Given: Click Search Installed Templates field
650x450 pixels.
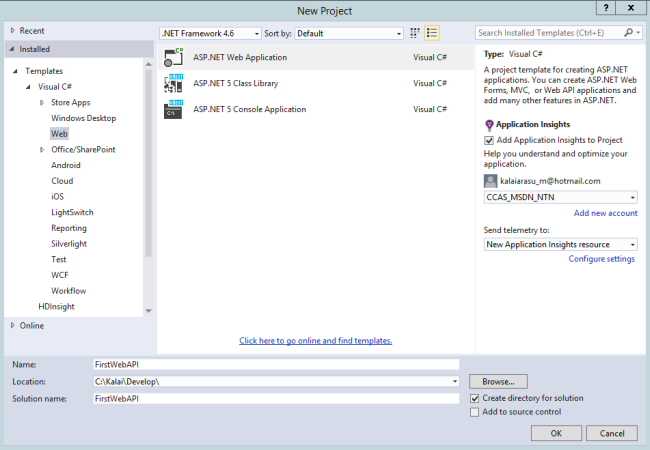Looking at the screenshot, I should point(549,33).
